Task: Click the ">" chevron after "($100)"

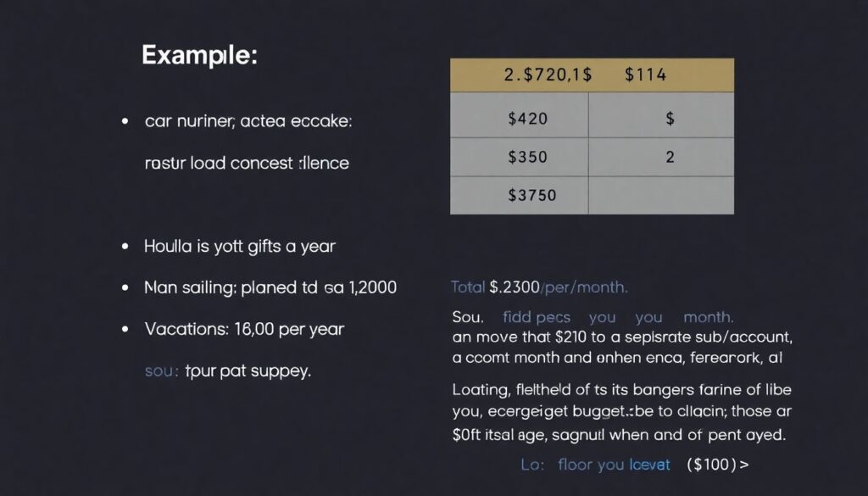Action: coord(744,465)
